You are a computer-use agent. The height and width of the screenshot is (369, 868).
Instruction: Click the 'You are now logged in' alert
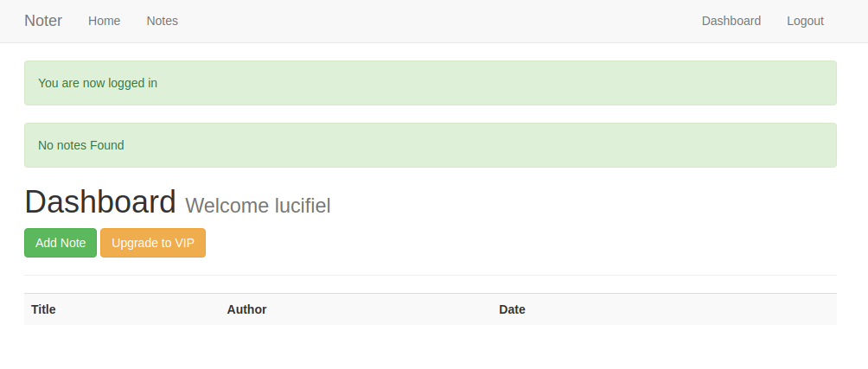click(431, 83)
